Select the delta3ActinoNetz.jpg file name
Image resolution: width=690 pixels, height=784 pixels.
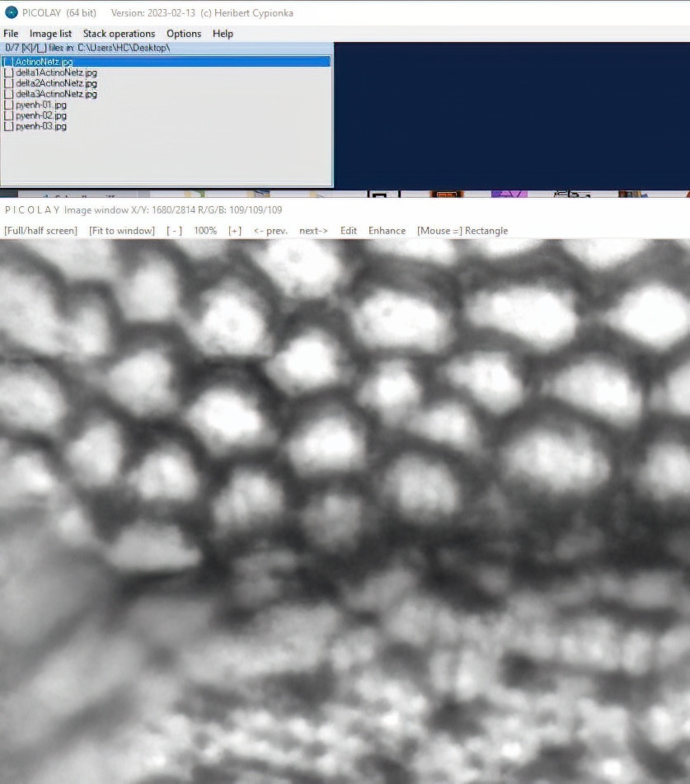56,94
